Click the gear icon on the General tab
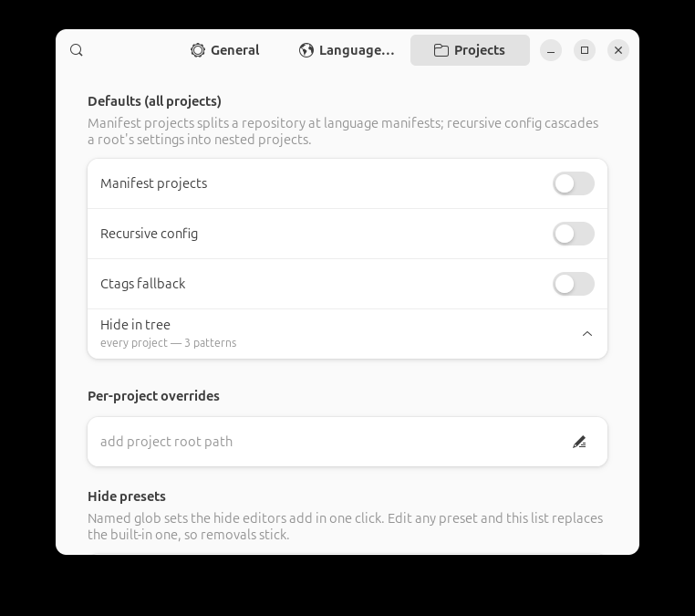Screen dimensions: 695x616 [198, 50]
